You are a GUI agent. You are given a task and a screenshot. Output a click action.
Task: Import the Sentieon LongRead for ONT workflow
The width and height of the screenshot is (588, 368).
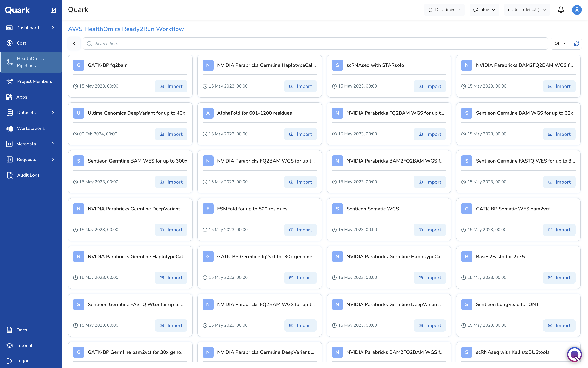559,325
